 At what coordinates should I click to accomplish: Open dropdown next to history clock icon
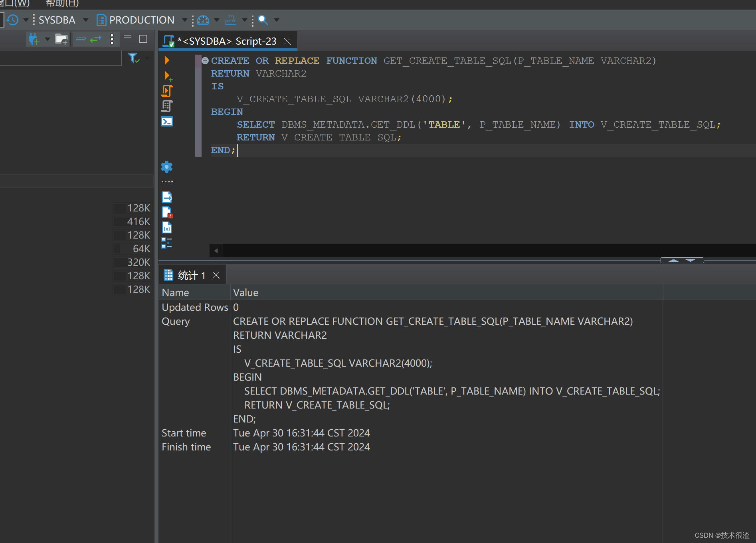(x=26, y=20)
